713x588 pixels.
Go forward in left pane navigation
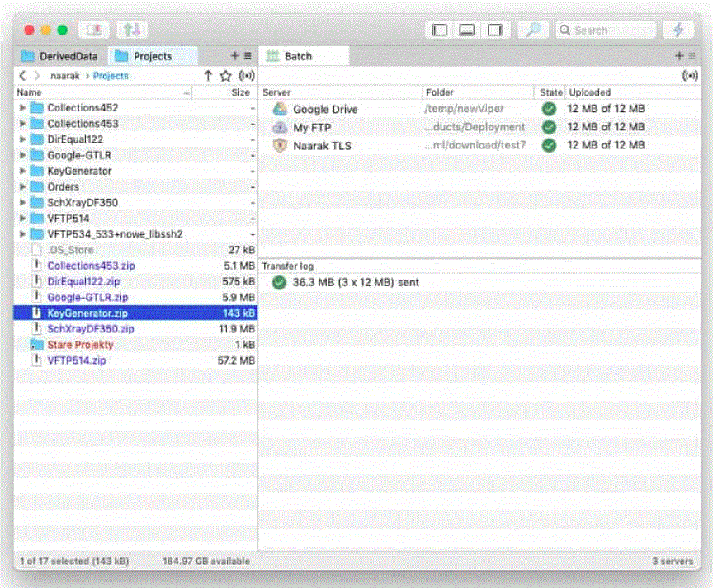click(x=37, y=75)
